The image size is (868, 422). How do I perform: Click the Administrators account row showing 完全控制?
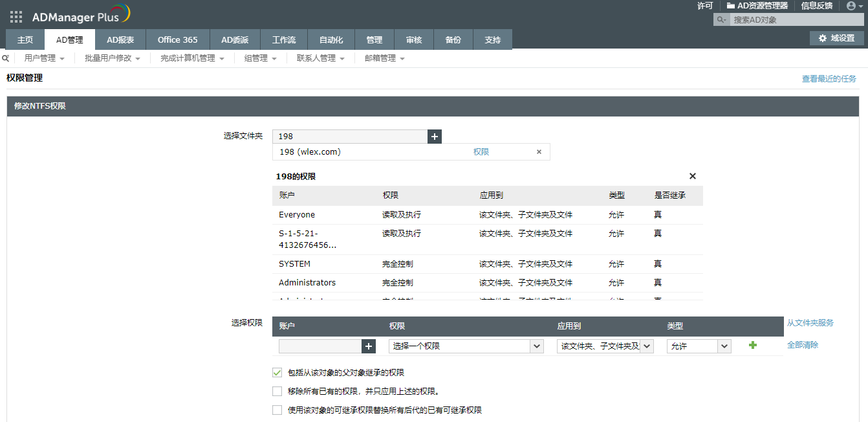click(488, 283)
